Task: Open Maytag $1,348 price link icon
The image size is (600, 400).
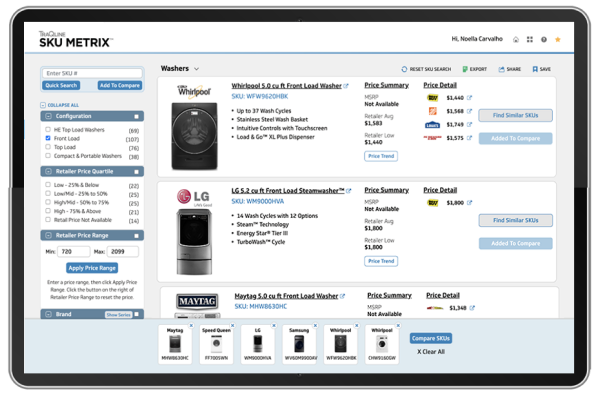Action: pyautogui.click(x=472, y=308)
